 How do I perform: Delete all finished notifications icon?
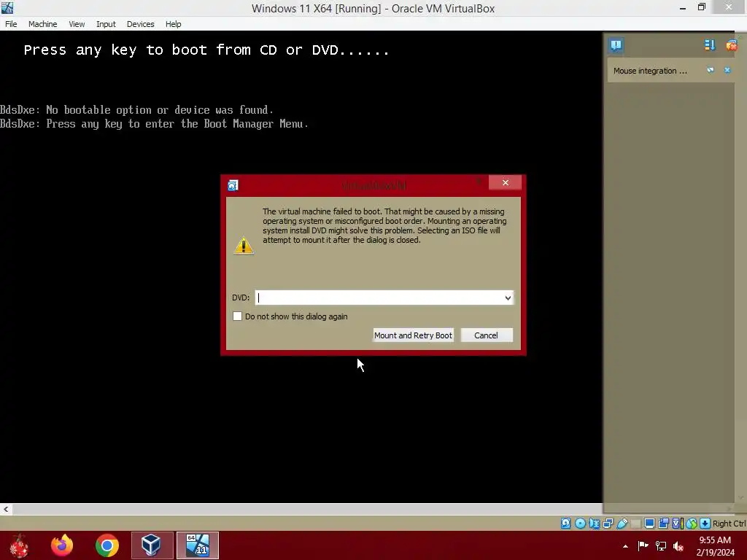[x=732, y=45]
